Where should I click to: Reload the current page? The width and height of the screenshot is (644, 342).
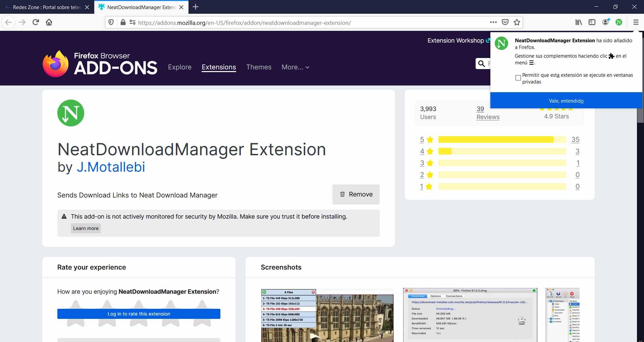36,22
